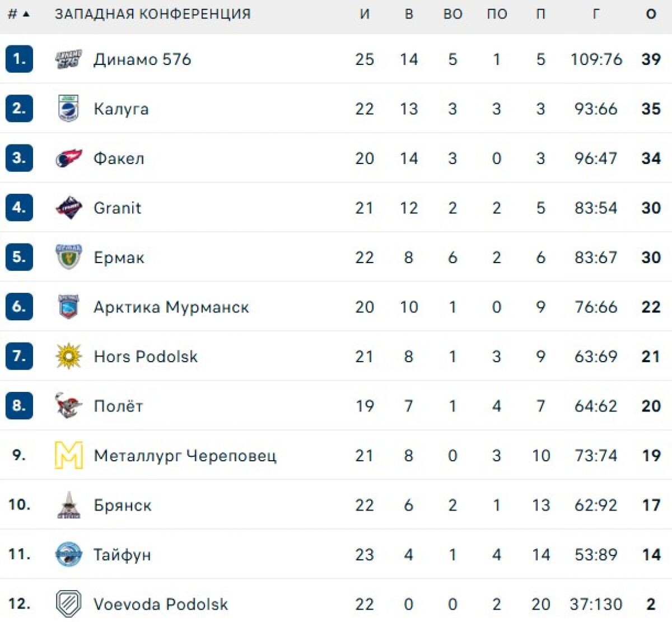Click the Hors Podolsk sun logo

(69, 356)
